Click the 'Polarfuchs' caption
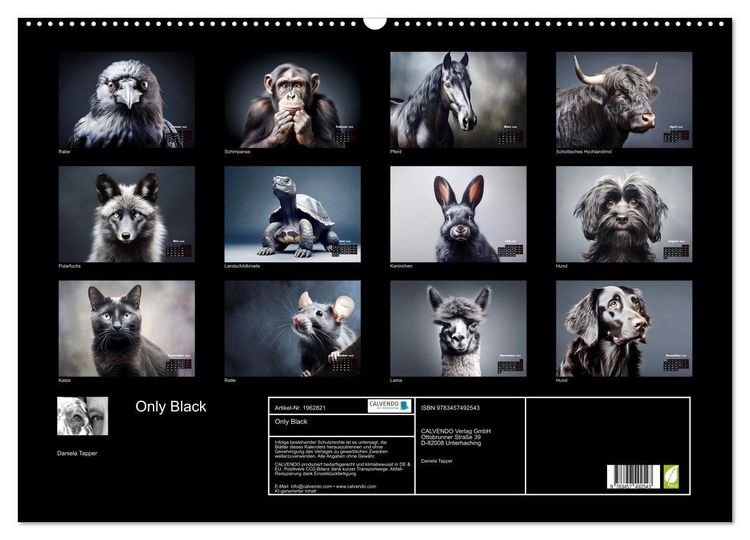Viewport: 750px width, 540px height. [70, 266]
